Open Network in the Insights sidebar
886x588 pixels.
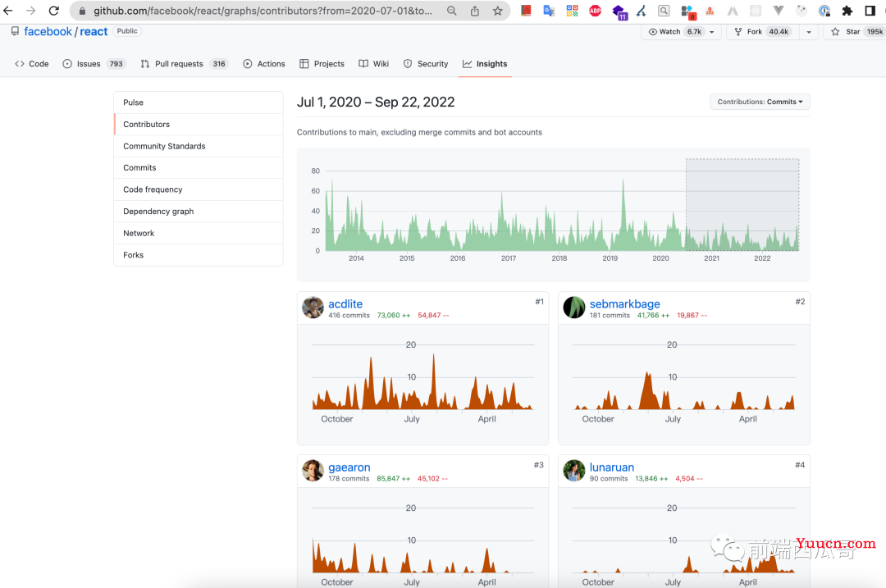click(x=199, y=233)
